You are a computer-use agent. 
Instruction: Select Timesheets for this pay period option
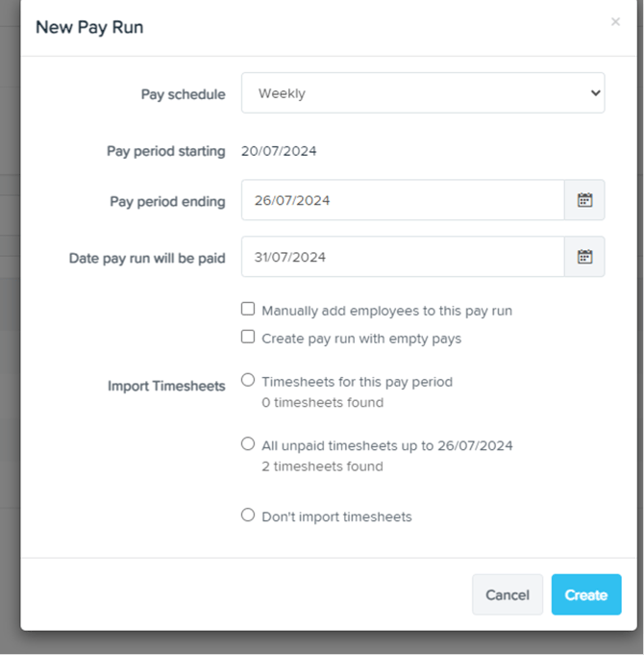248,381
